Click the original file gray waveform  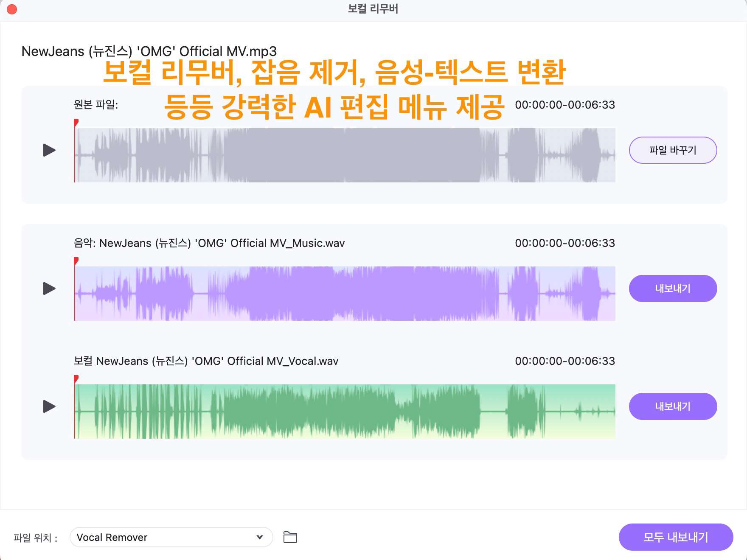pos(345,155)
